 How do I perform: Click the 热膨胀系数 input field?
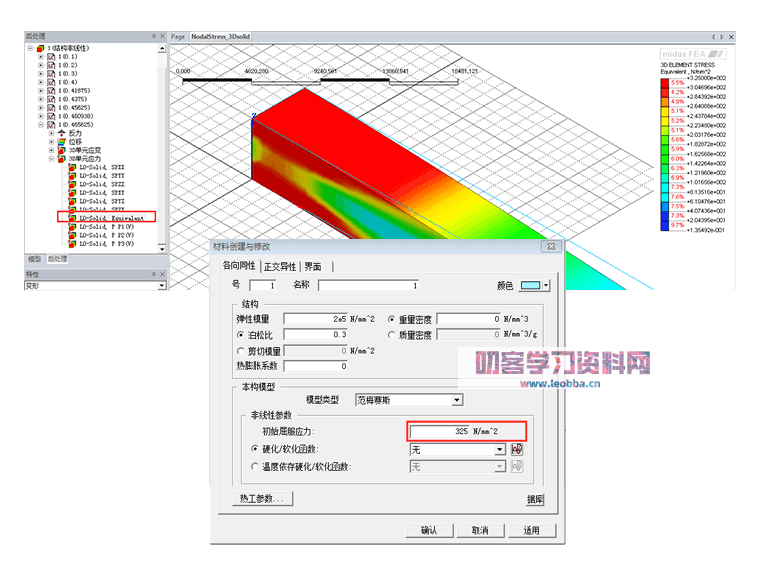[316, 366]
